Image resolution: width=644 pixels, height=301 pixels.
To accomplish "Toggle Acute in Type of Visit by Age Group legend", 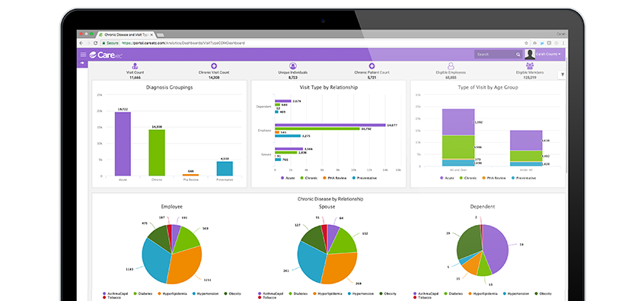I will (448, 178).
